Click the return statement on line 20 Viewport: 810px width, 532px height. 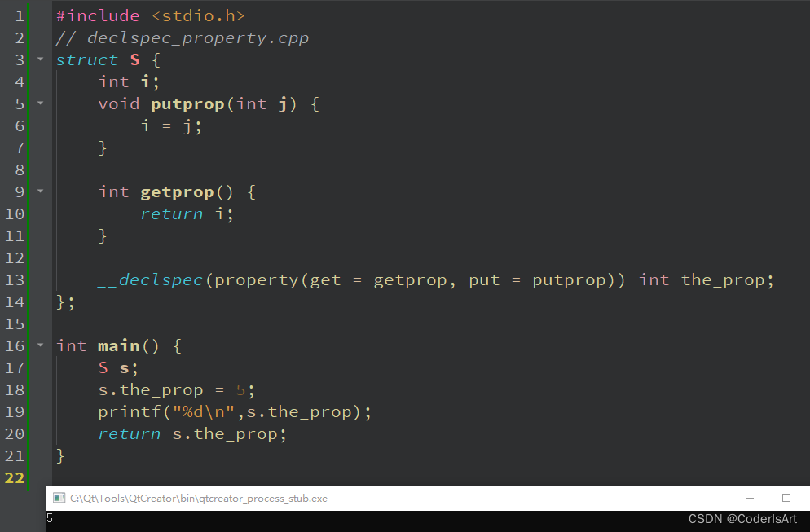pos(129,433)
